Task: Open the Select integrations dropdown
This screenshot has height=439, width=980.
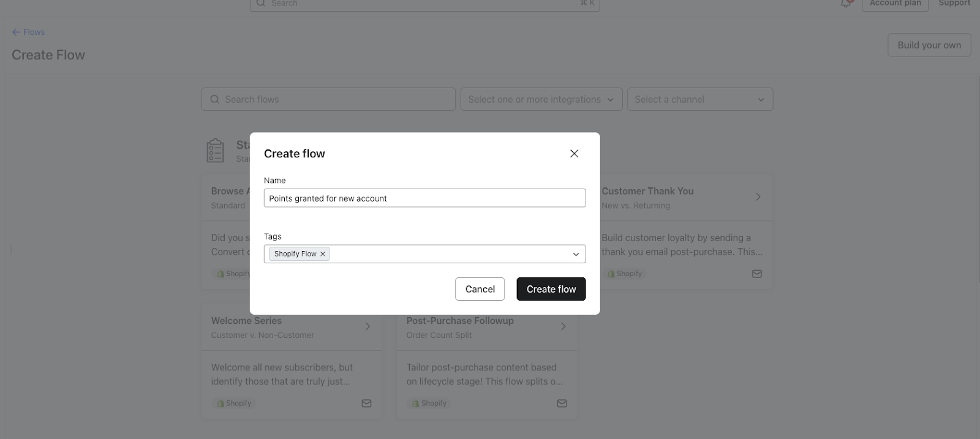Action: 541,100
